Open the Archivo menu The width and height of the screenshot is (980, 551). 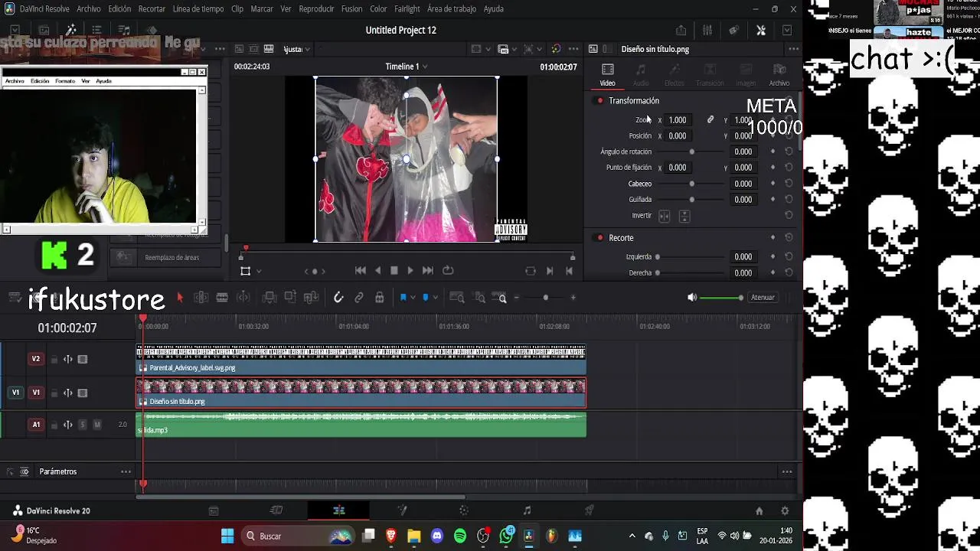click(89, 9)
